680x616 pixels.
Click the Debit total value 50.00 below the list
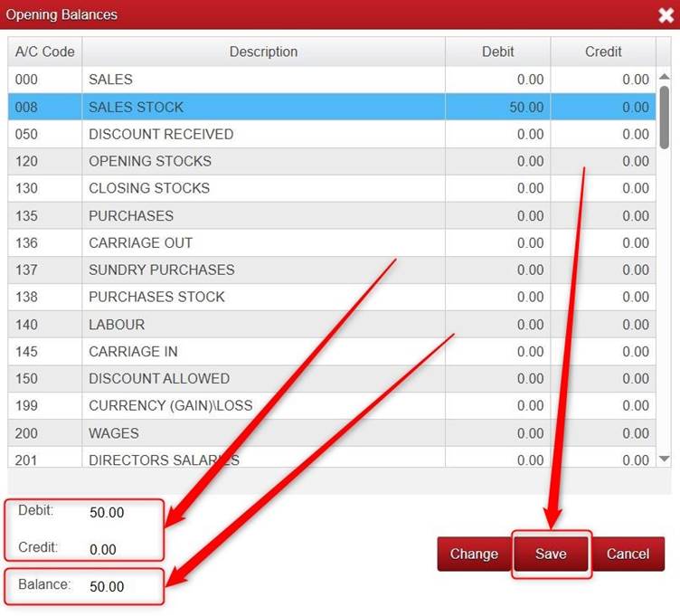(x=107, y=513)
